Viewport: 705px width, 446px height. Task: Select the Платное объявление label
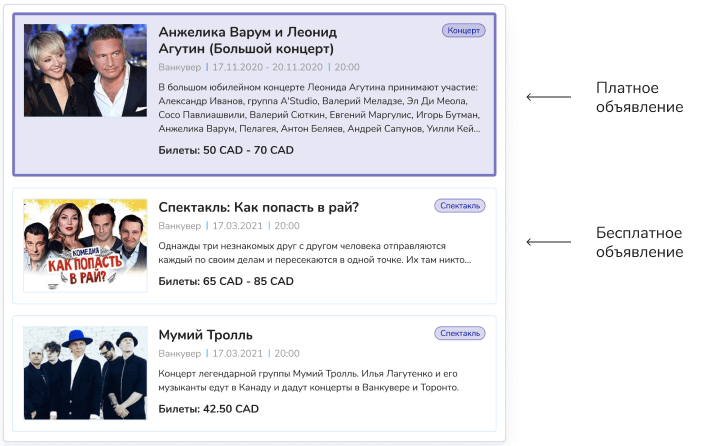[x=639, y=97]
